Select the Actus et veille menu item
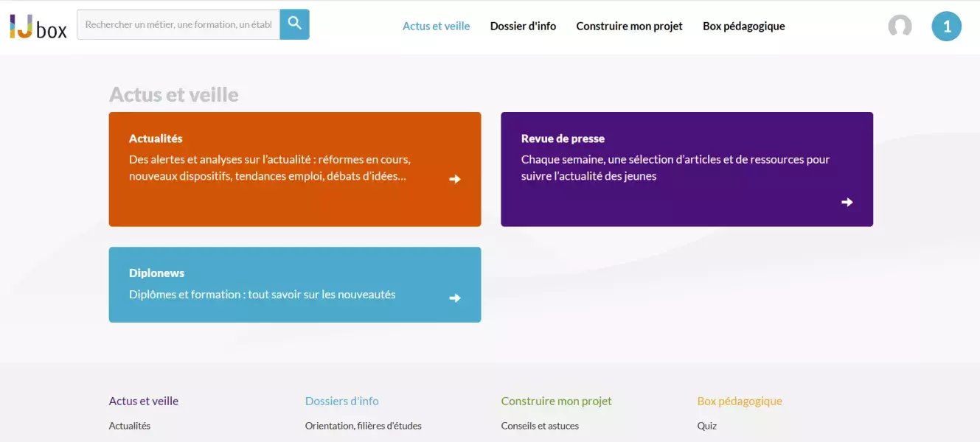Viewport: 980px width, 442px height. click(x=436, y=27)
